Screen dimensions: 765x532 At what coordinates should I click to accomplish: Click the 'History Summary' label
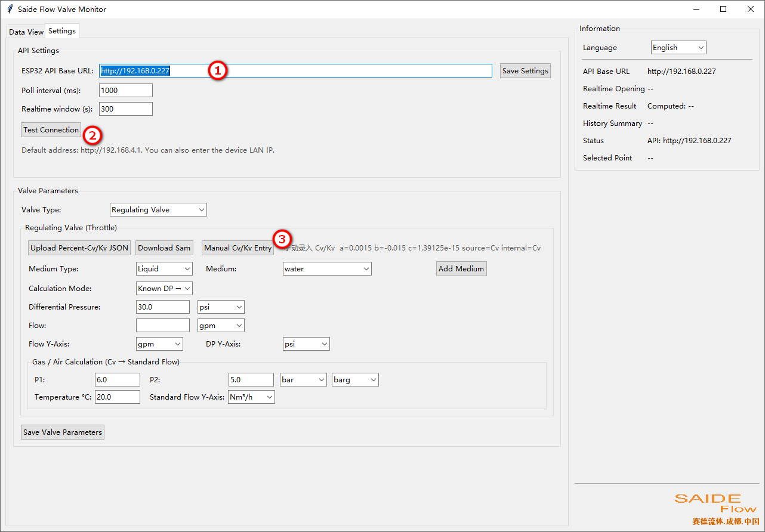613,123
